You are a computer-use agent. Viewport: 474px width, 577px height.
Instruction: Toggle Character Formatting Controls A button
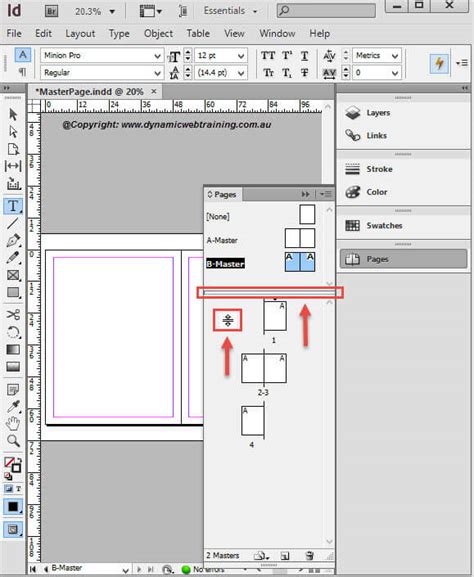point(22,55)
